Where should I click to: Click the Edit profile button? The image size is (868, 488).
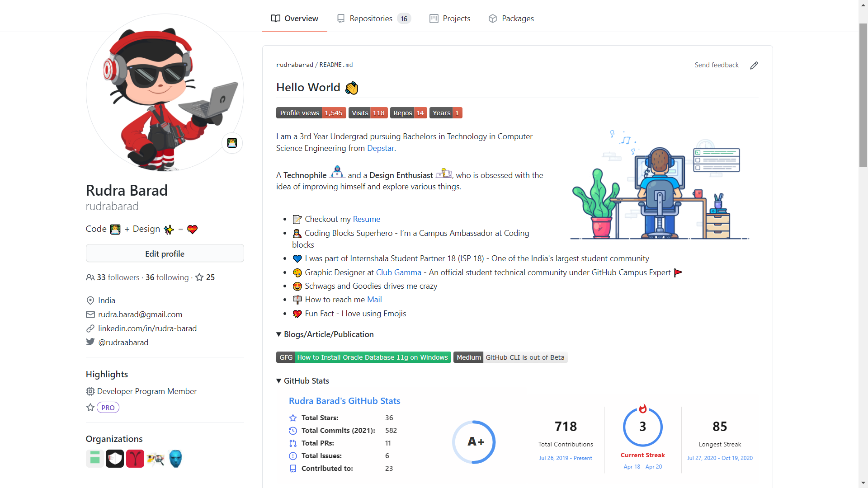pos(165,253)
